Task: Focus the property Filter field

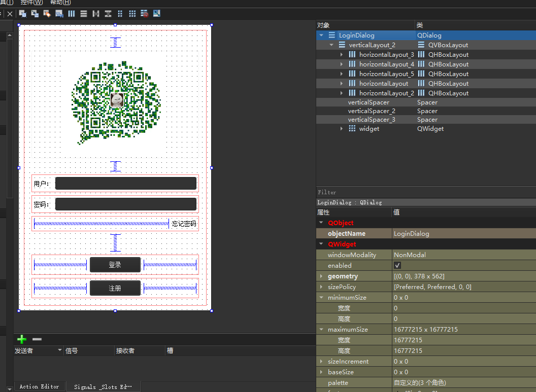Action: [x=426, y=192]
